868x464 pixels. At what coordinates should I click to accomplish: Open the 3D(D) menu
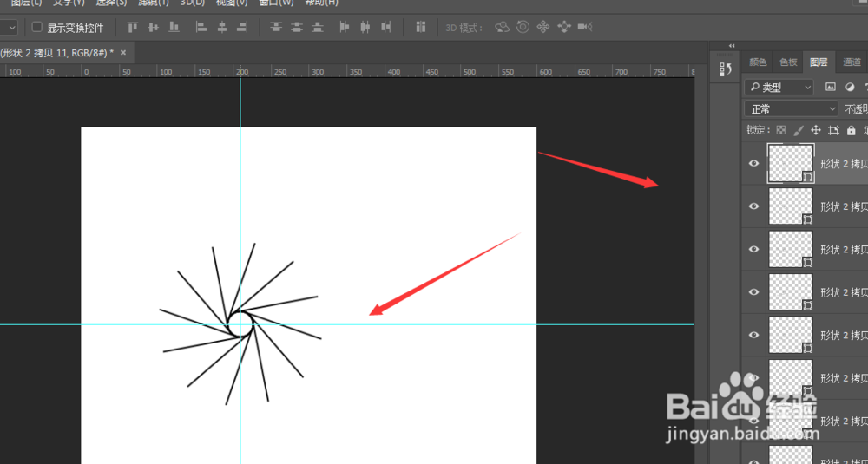click(x=193, y=3)
